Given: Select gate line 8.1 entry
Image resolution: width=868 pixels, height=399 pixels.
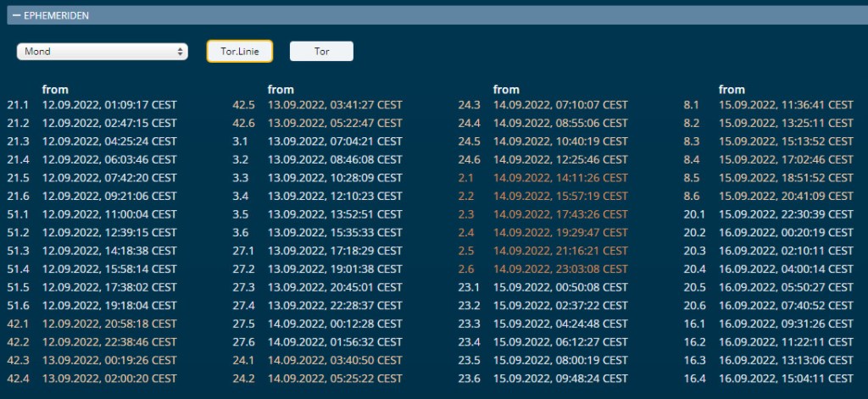Looking at the screenshot, I should coord(691,105).
